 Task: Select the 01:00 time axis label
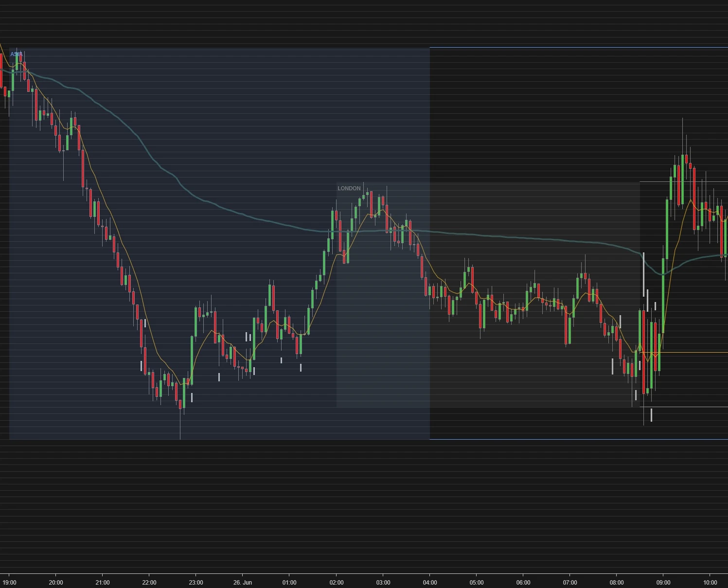coord(289,582)
